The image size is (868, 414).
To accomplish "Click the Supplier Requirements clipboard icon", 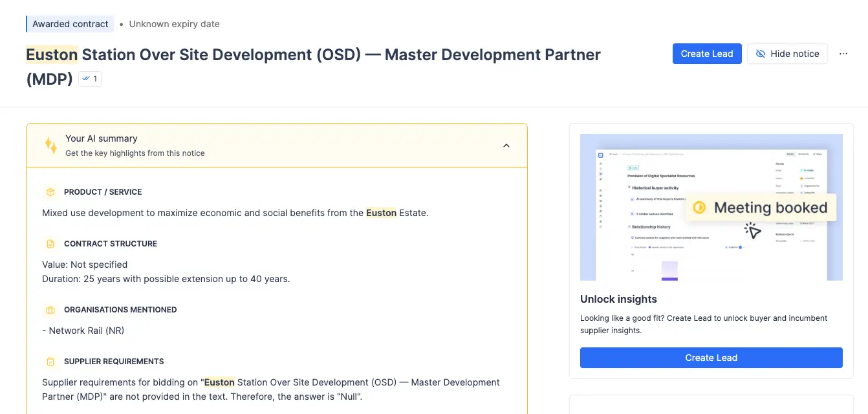I will (50, 362).
